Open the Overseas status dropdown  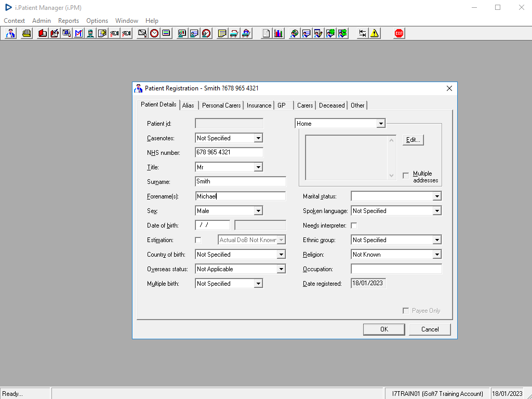pyautogui.click(x=281, y=269)
